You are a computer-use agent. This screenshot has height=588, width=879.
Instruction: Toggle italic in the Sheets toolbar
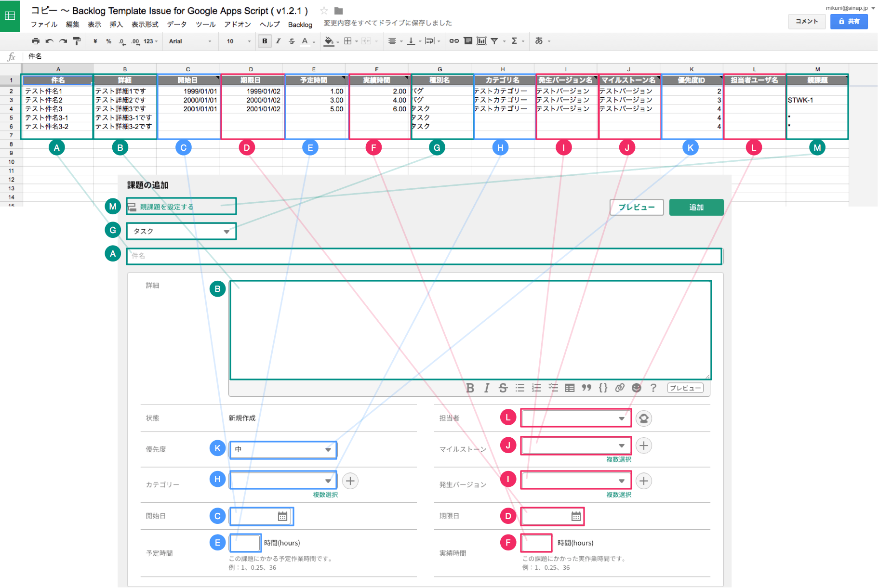[278, 41]
